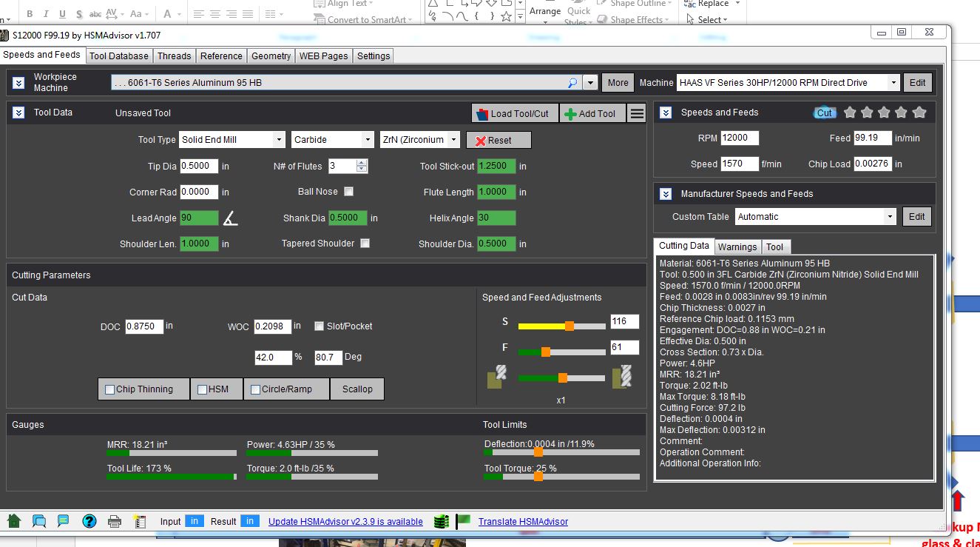Expand the Custom Table Automatic dropdown
This screenshot has width=980, height=547.
click(816, 217)
